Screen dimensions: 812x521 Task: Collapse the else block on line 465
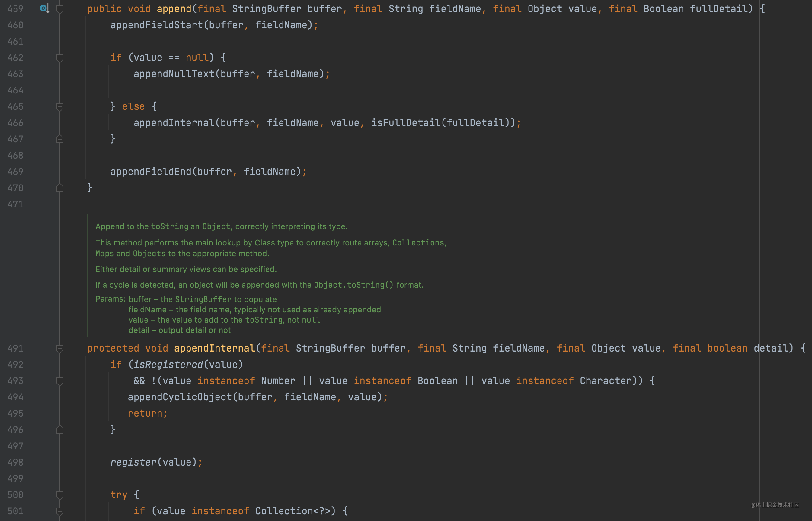pyautogui.click(x=60, y=106)
